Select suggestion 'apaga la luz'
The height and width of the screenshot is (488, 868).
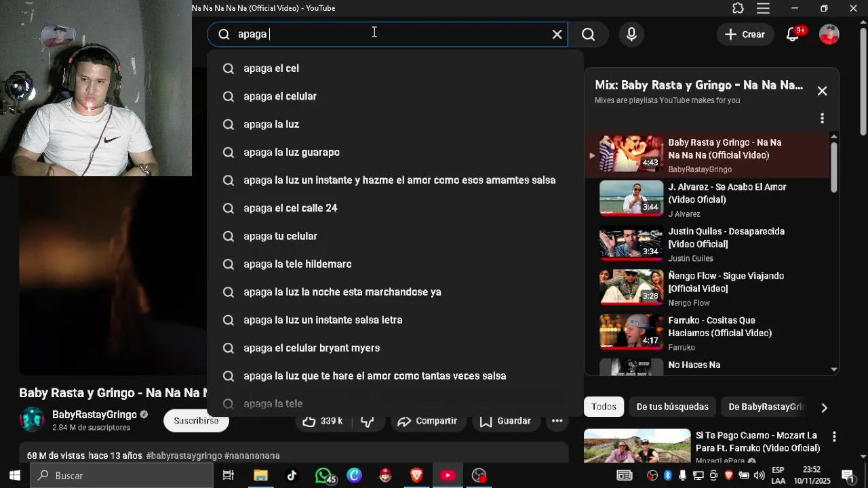(395, 124)
